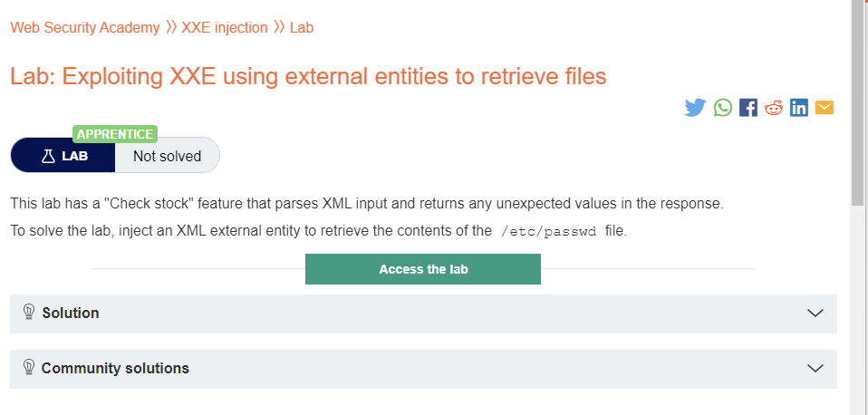Image resolution: width=868 pixels, height=415 pixels.
Task: Click the Access the lab button
Action: tap(423, 269)
